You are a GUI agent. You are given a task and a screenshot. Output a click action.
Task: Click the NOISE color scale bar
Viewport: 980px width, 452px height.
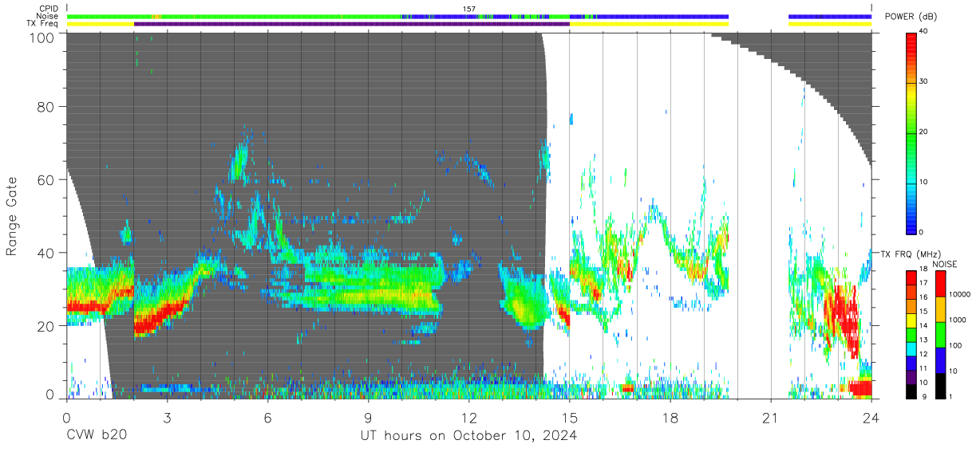[x=941, y=333]
